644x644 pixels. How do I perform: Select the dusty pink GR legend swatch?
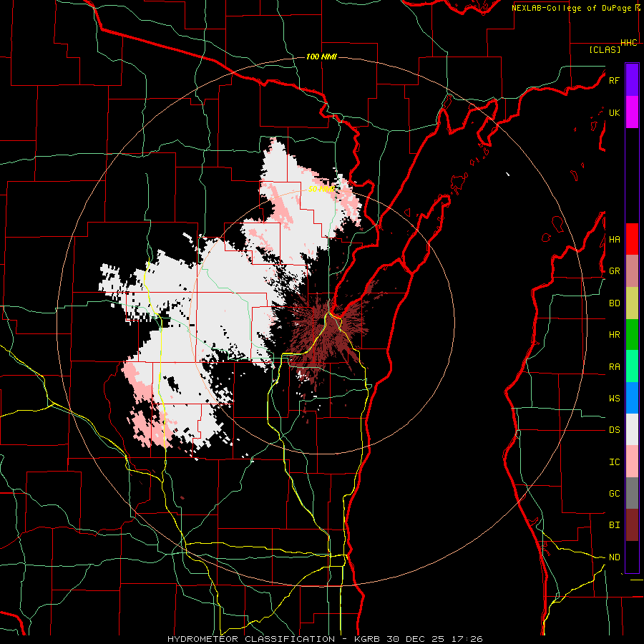(632, 271)
